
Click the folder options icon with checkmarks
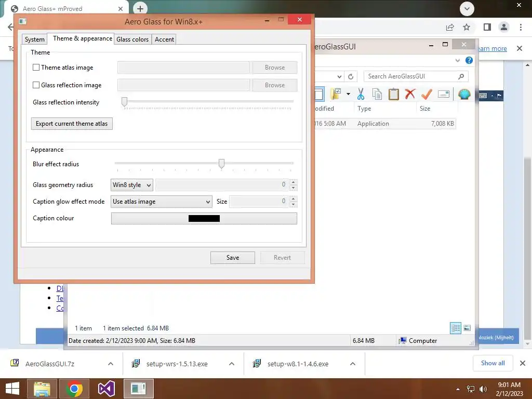336,94
